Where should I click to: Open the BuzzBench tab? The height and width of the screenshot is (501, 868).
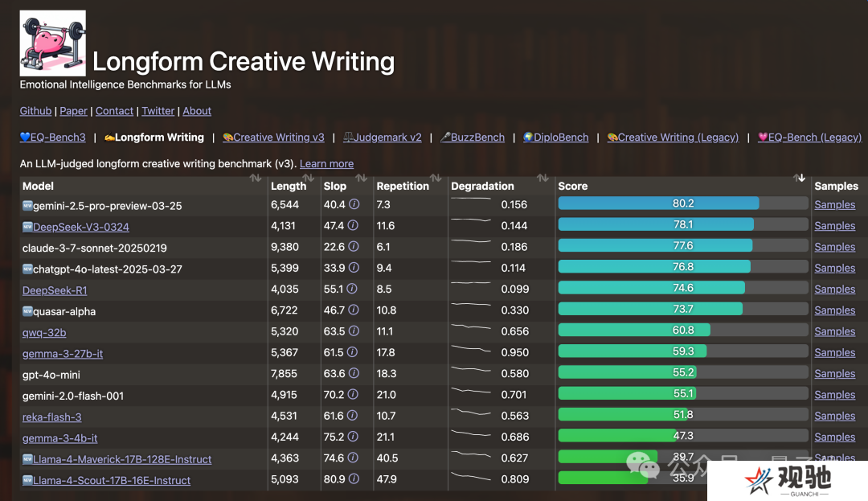click(x=473, y=138)
